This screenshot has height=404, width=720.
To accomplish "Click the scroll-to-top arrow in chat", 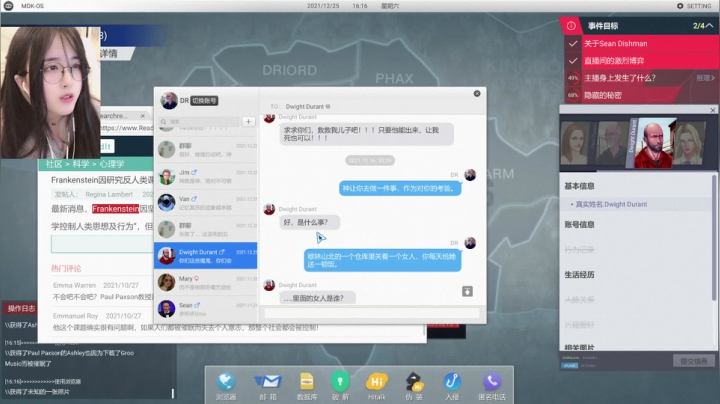I will pos(467,292).
